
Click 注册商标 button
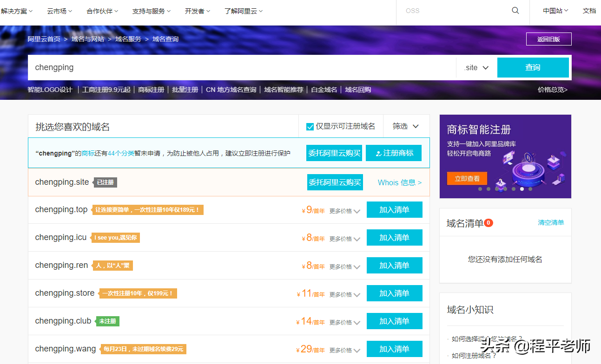394,153
